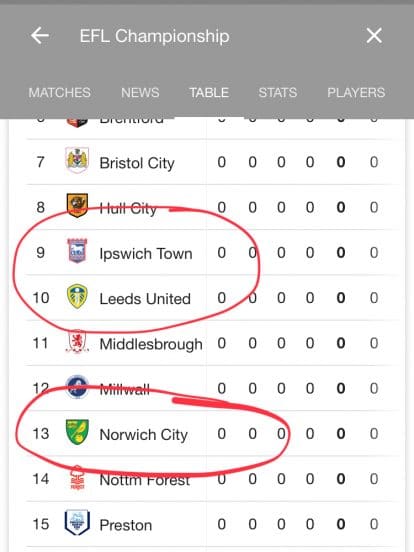Image resolution: width=414 pixels, height=552 pixels.
Task: Open the Norwich City team name
Action: click(x=144, y=435)
